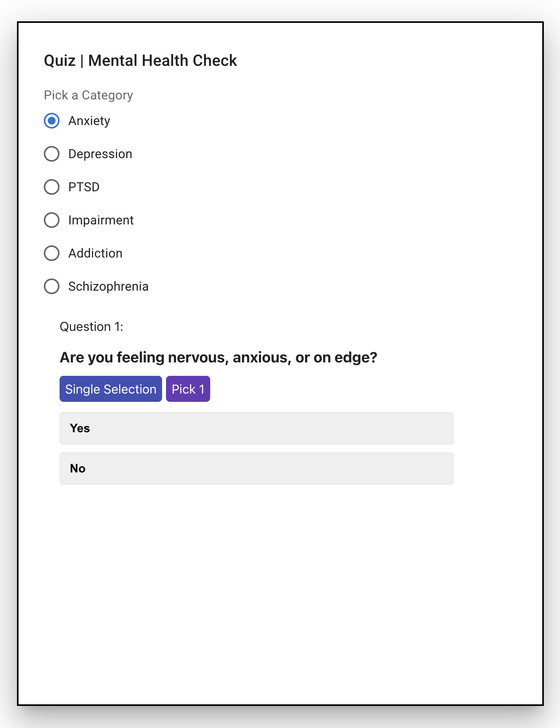Click the PTSD category label text
This screenshot has width=560, height=728.
coord(84,187)
